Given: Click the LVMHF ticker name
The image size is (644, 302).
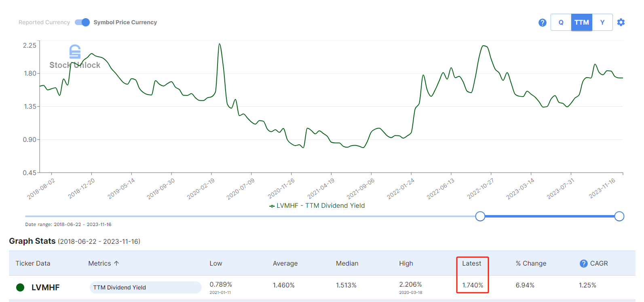Looking at the screenshot, I should pos(46,287).
